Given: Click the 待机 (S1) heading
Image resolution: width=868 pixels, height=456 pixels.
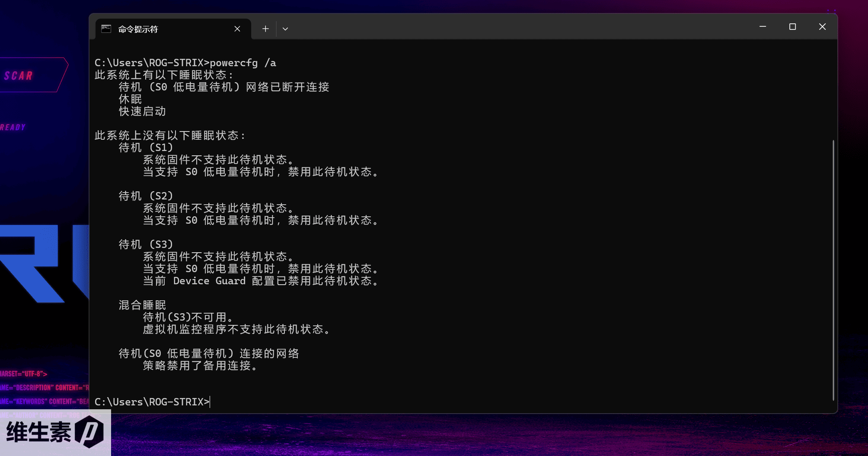Looking at the screenshot, I should pos(146,148).
